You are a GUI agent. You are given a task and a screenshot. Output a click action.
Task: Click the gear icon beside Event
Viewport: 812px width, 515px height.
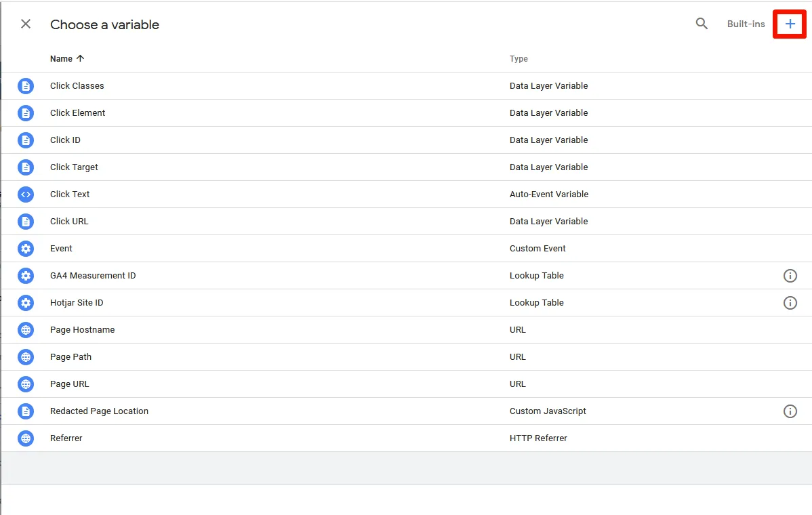click(x=26, y=249)
